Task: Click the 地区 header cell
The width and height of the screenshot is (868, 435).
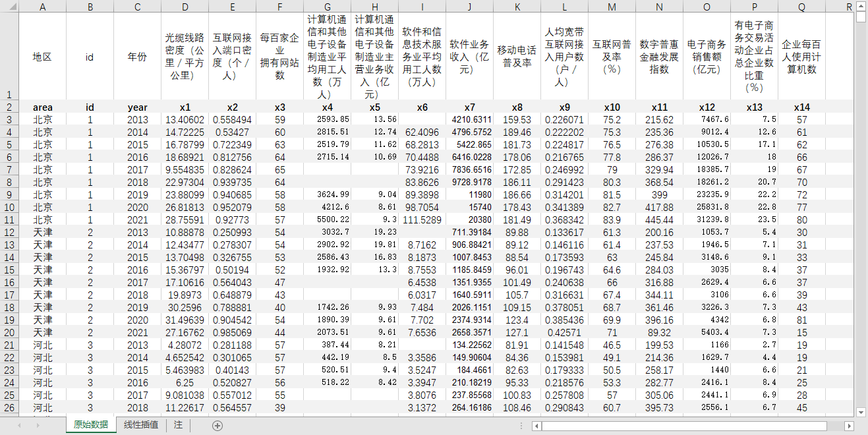Action: [43, 57]
